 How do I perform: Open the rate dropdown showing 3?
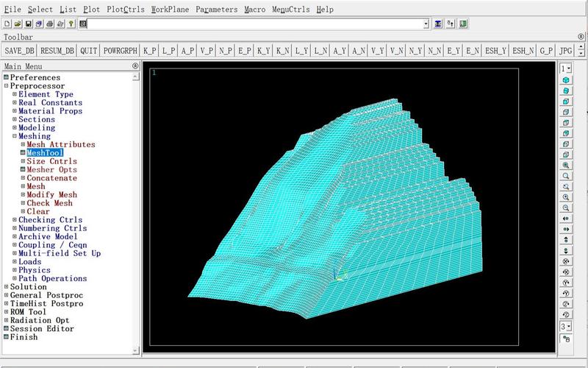pyautogui.click(x=566, y=325)
